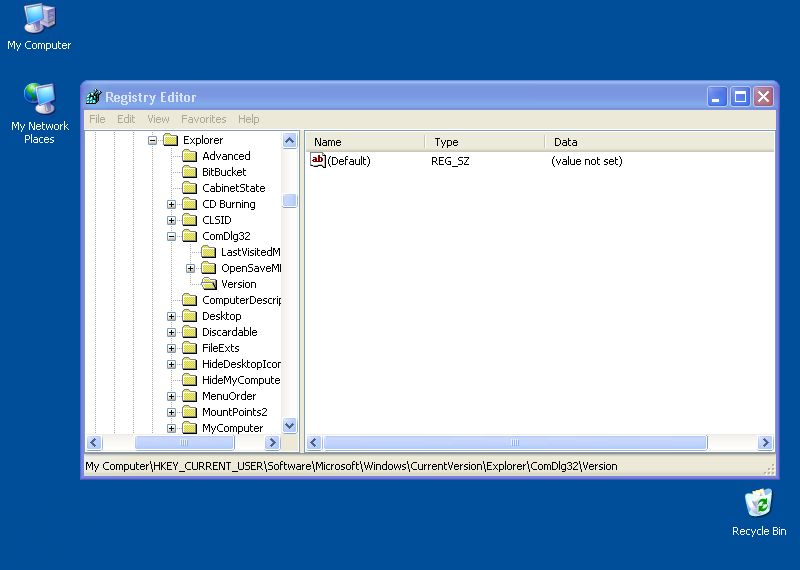Open the Edit menu
Image resolution: width=800 pixels, height=570 pixels.
(x=126, y=119)
